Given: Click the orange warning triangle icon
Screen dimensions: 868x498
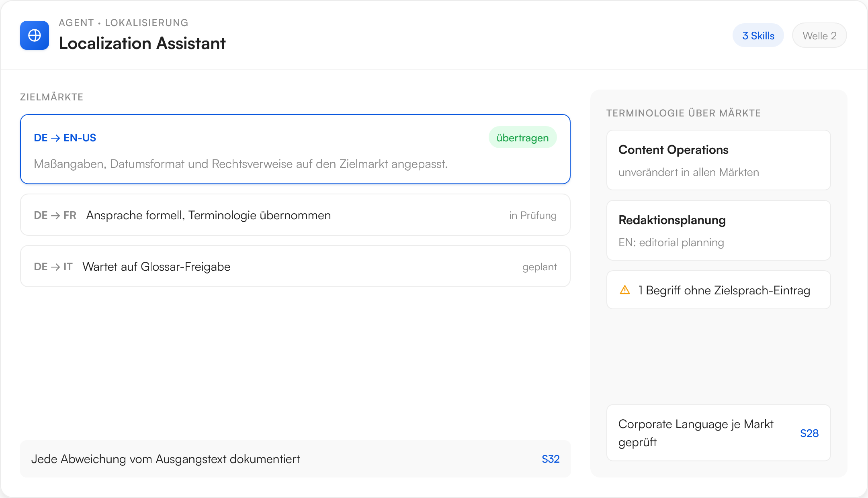Looking at the screenshot, I should tap(625, 290).
